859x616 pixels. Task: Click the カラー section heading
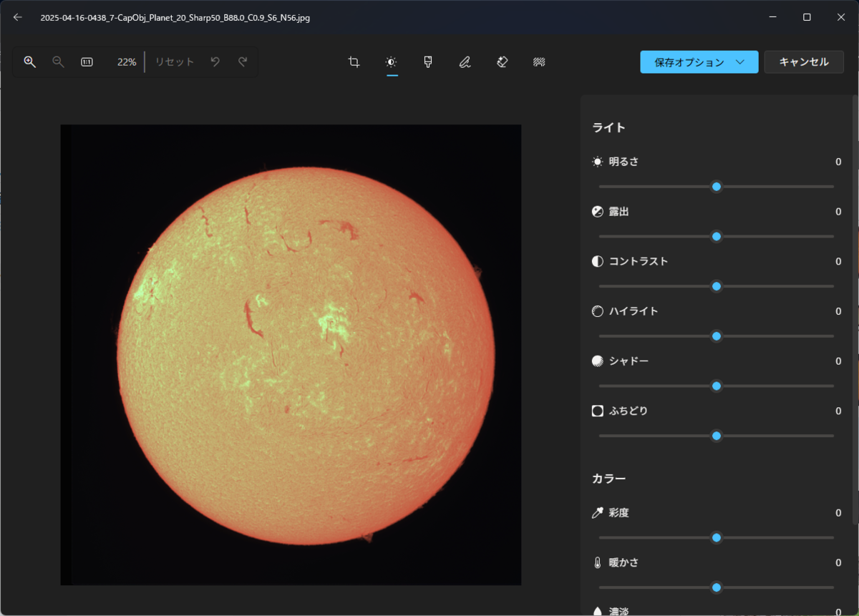point(609,479)
